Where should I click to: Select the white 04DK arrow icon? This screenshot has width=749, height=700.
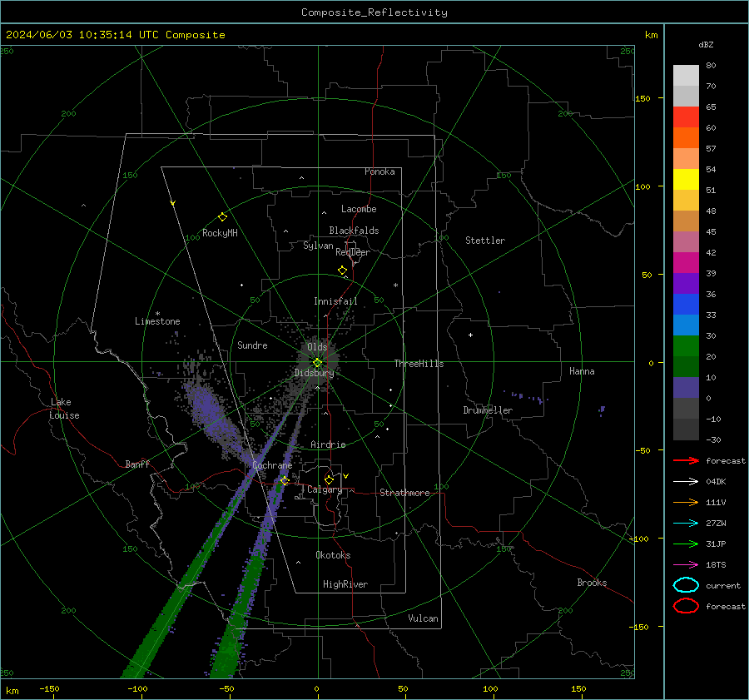[686, 481]
